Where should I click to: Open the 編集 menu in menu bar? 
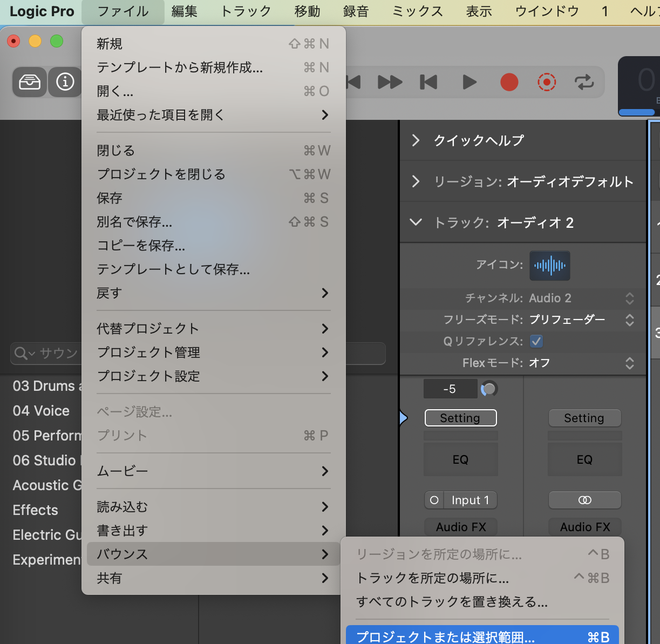point(184,11)
